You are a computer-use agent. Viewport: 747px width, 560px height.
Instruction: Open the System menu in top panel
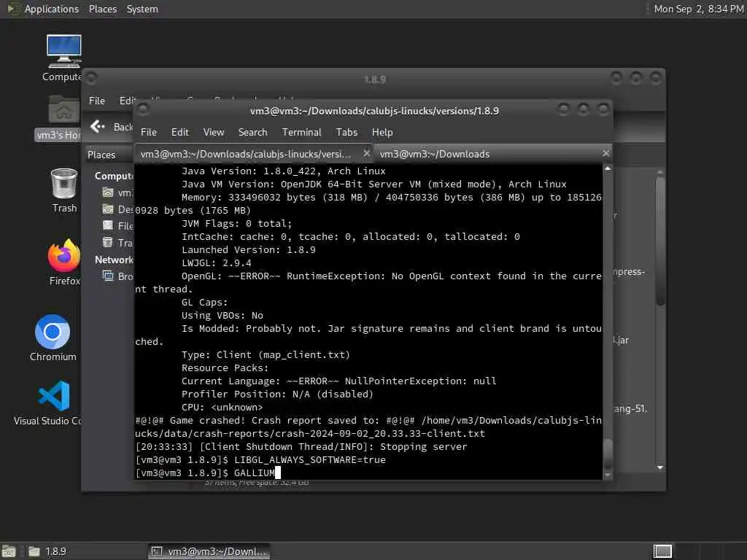click(142, 9)
